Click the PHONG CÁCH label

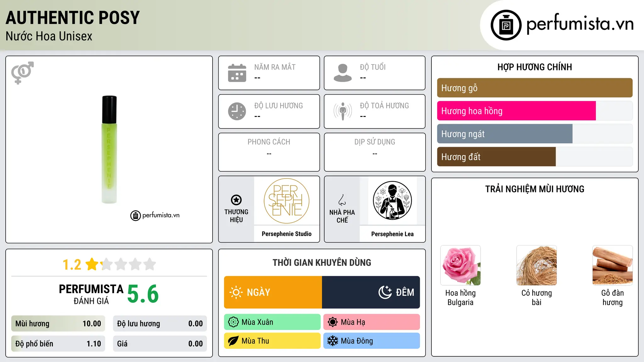[x=269, y=142]
